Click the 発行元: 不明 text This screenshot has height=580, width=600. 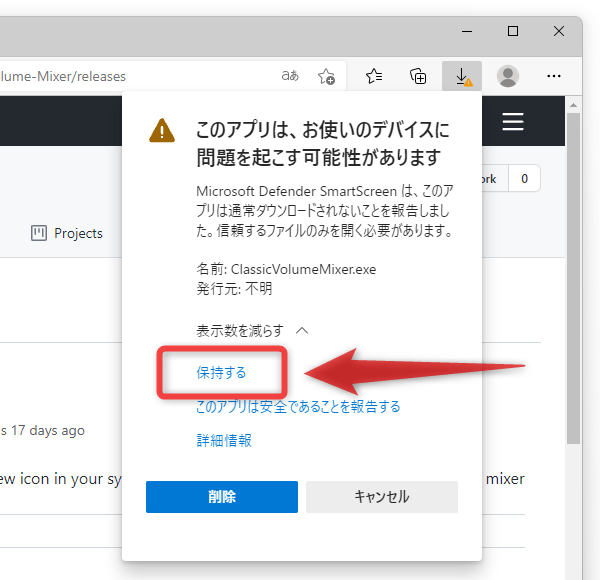coord(234,288)
